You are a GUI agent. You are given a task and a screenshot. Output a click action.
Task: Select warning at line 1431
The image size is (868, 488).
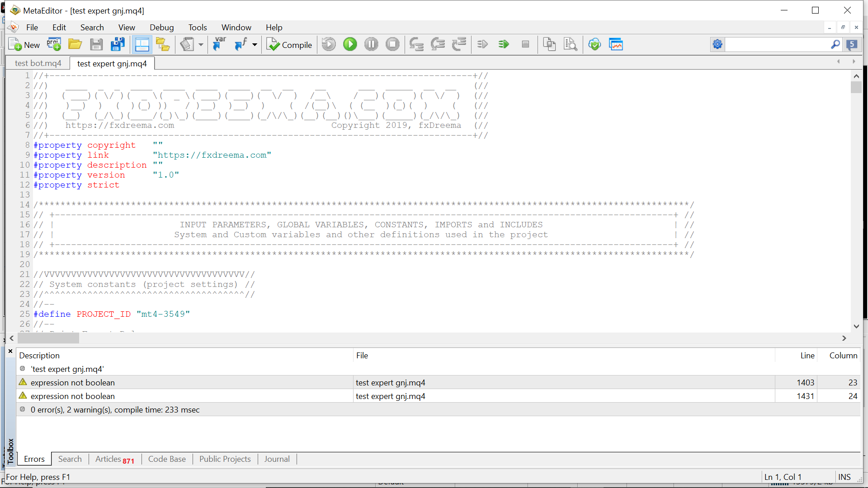tap(438, 396)
